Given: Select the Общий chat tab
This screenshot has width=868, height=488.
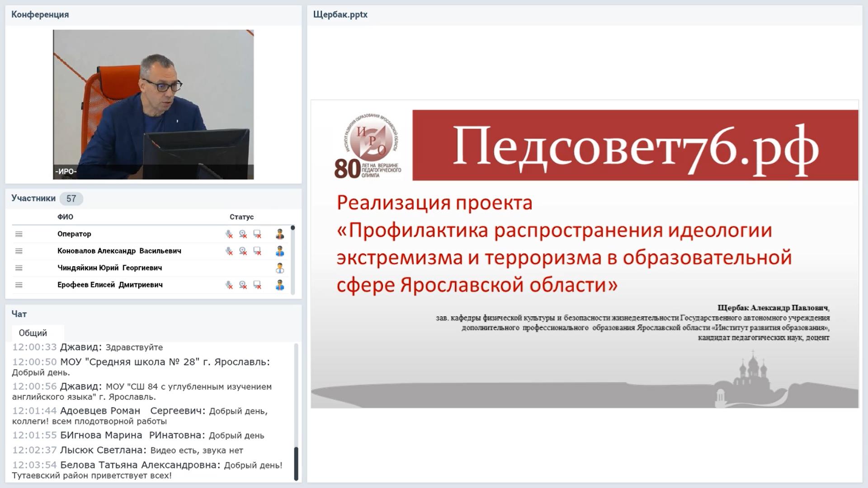Looking at the screenshot, I should click(38, 333).
